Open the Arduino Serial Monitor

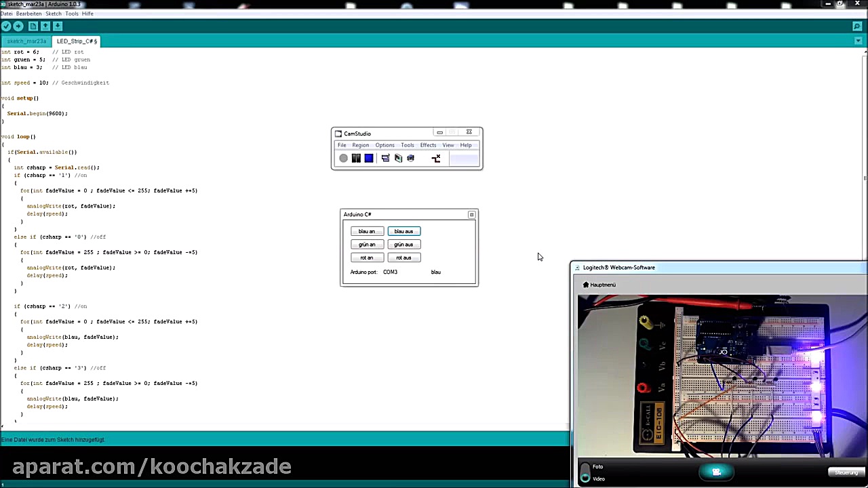tap(856, 26)
